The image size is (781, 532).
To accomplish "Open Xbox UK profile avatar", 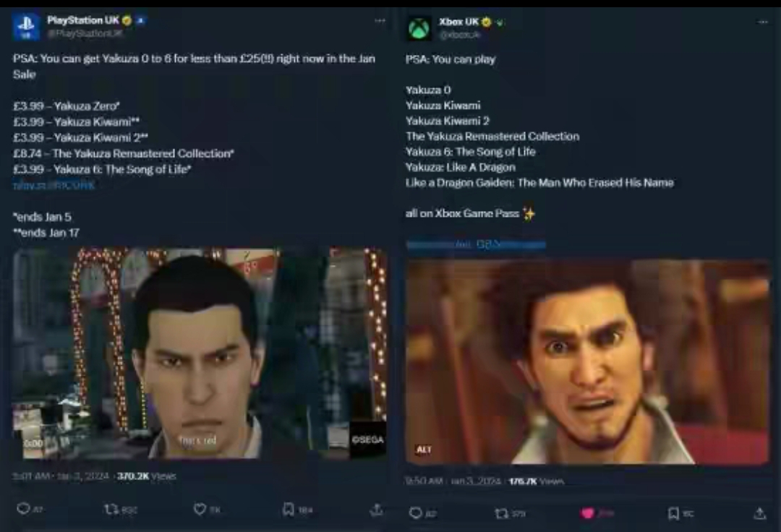I will point(419,28).
